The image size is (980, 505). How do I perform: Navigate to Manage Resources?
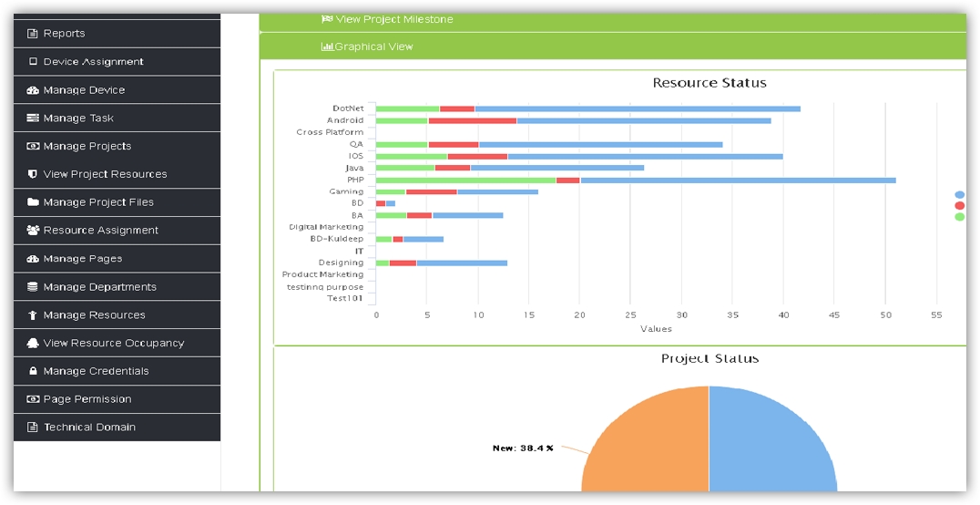click(x=117, y=314)
